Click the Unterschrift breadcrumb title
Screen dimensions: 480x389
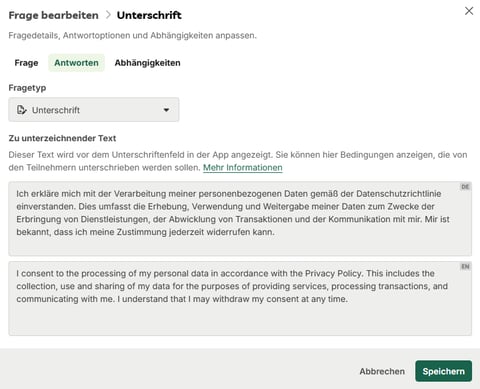(x=149, y=15)
